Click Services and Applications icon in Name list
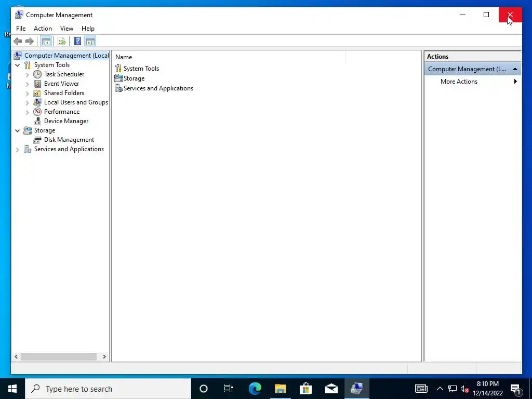The height and width of the screenshot is (399, 532). [x=118, y=88]
